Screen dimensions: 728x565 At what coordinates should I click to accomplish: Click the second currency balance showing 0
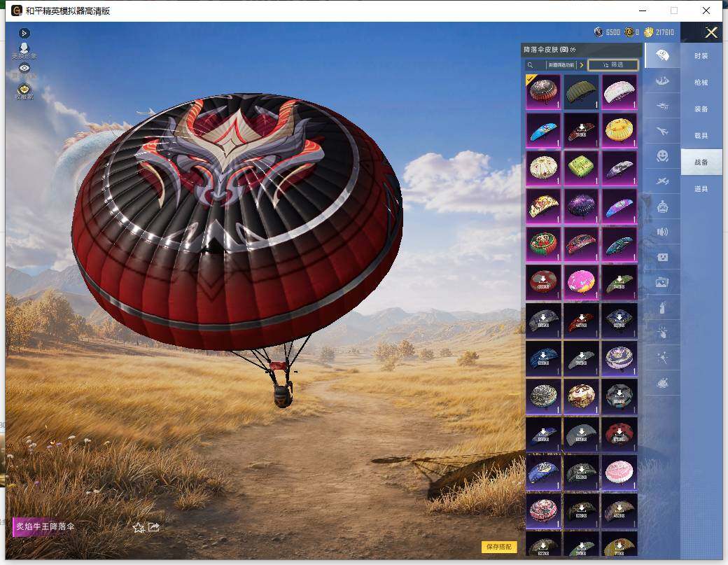point(637,32)
